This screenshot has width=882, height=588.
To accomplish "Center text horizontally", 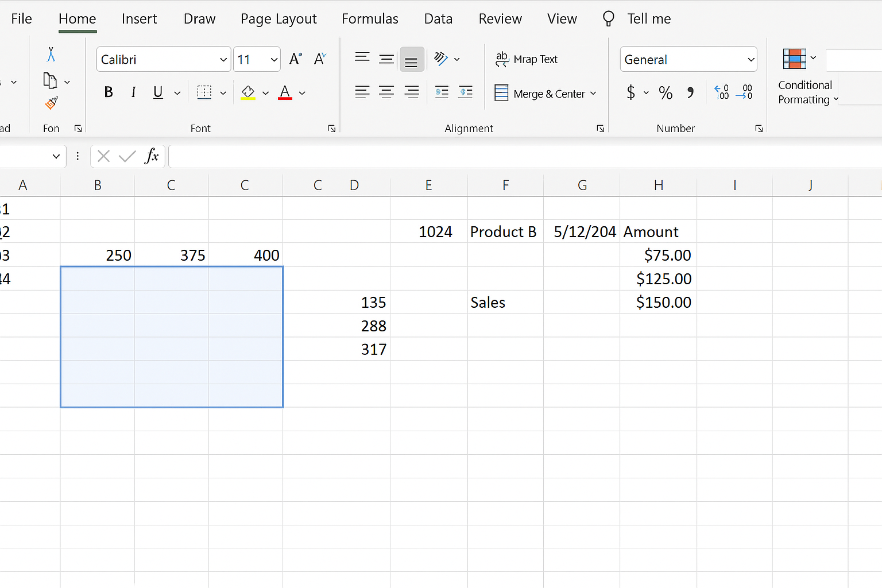I will pos(386,92).
